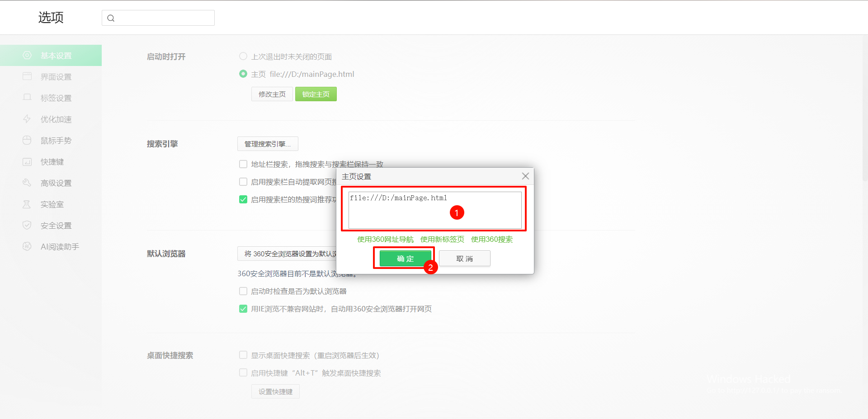Click the 实验室 flask icon

coord(27,204)
